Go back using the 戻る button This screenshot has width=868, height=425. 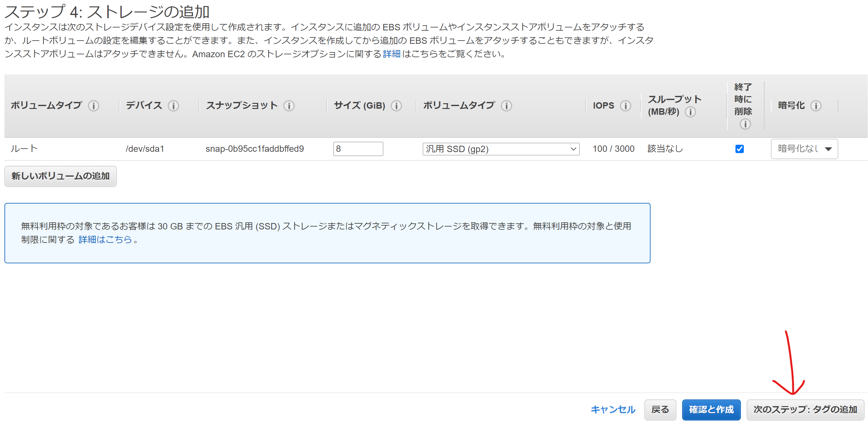(660, 410)
